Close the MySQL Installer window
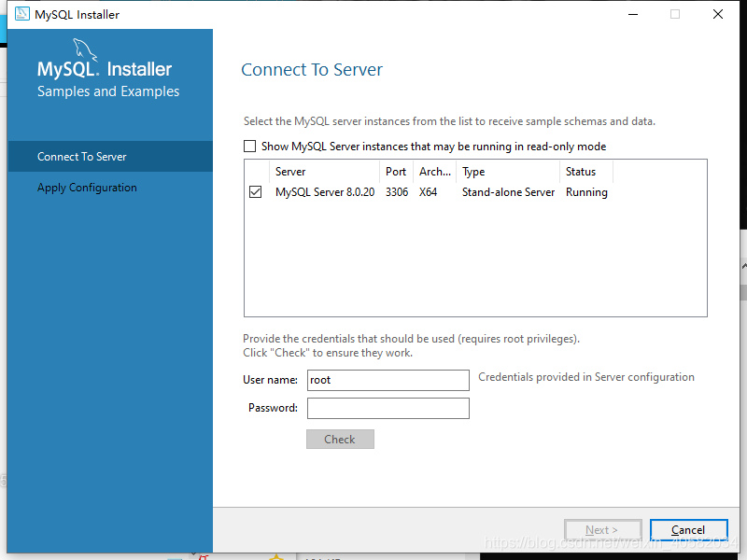The height and width of the screenshot is (560, 747). (718, 14)
